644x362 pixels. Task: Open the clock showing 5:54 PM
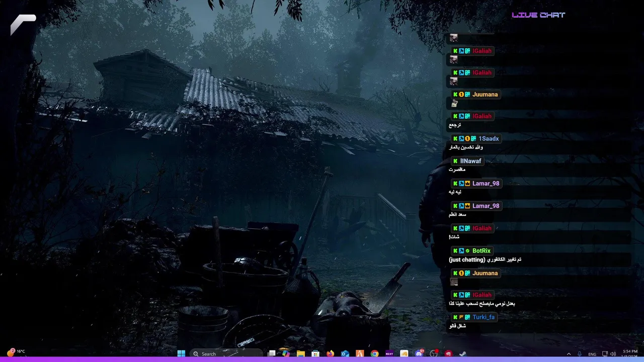pyautogui.click(x=630, y=353)
